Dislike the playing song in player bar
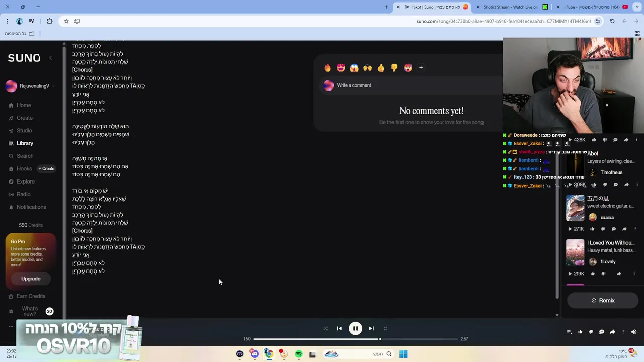Screen dimensions: 644x362 [591, 332]
